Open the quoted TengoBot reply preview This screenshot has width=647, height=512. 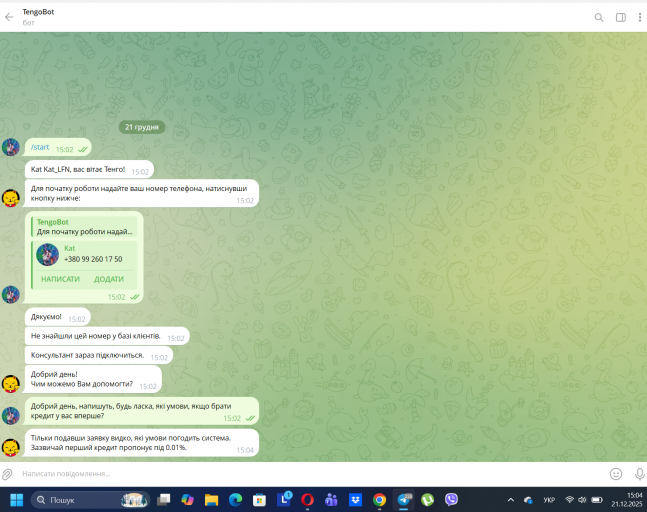[x=85, y=227]
